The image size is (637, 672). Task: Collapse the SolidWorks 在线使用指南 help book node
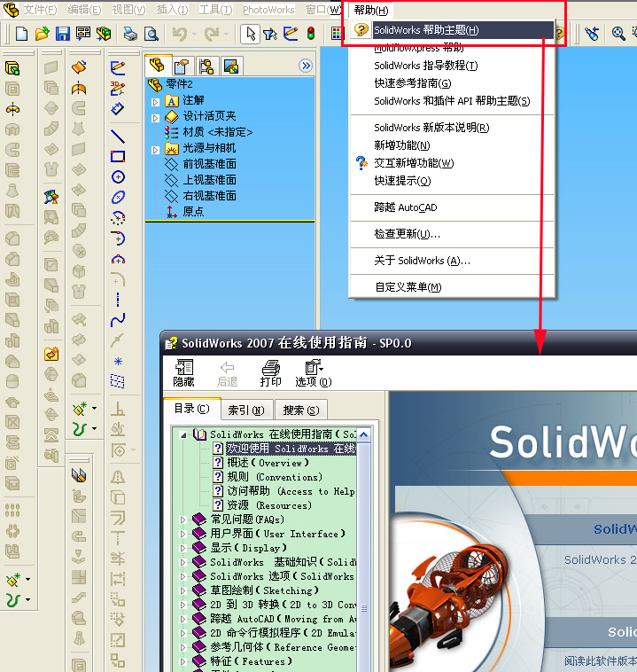coord(183,435)
